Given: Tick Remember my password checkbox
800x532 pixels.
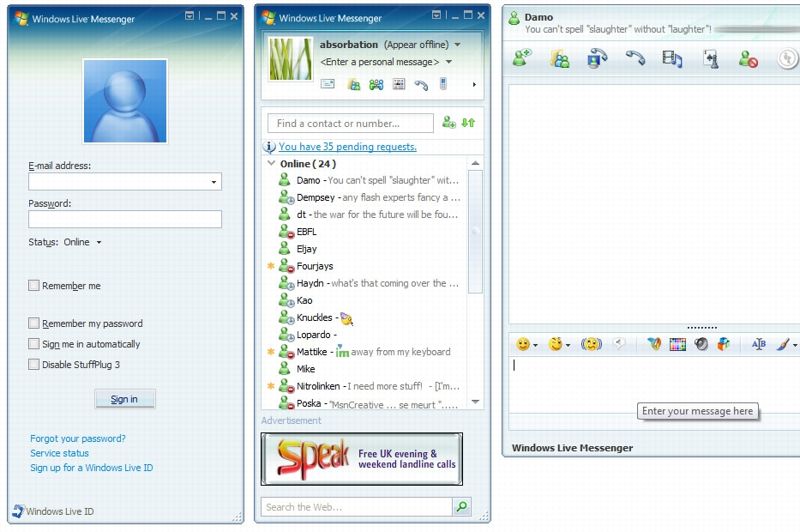Looking at the screenshot, I should 34,323.
